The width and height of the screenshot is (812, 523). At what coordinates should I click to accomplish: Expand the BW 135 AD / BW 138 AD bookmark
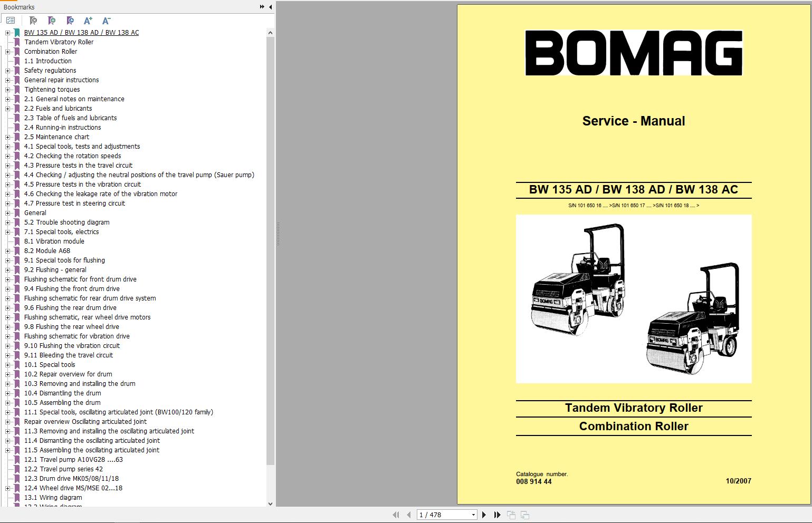tap(7, 33)
